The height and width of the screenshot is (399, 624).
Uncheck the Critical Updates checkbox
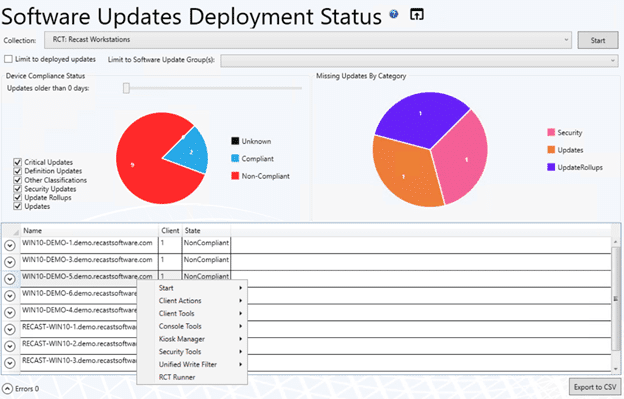[x=18, y=162]
